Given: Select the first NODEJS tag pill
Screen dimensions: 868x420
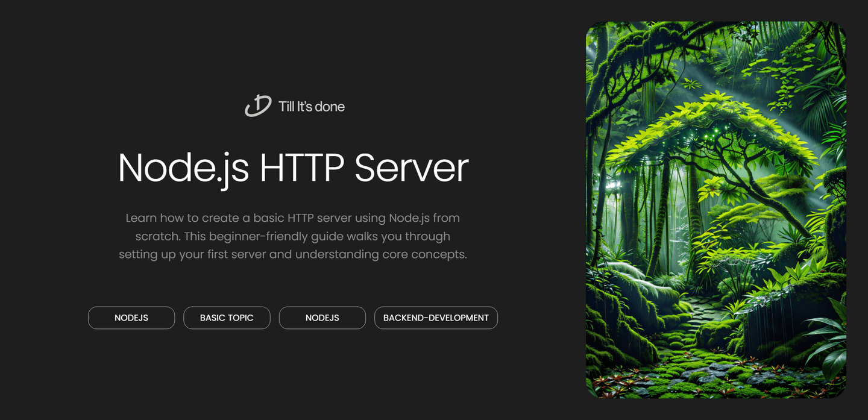Looking at the screenshot, I should (131, 318).
